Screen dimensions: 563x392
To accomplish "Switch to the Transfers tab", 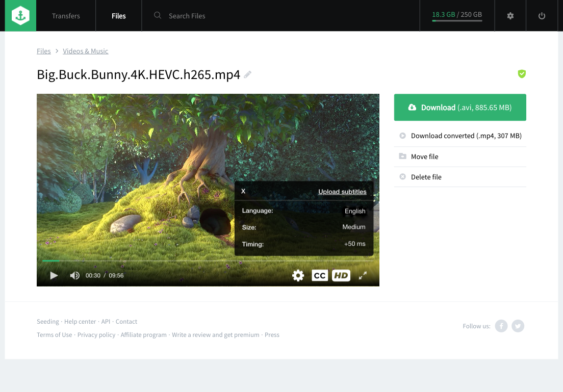I will pos(66,16).
